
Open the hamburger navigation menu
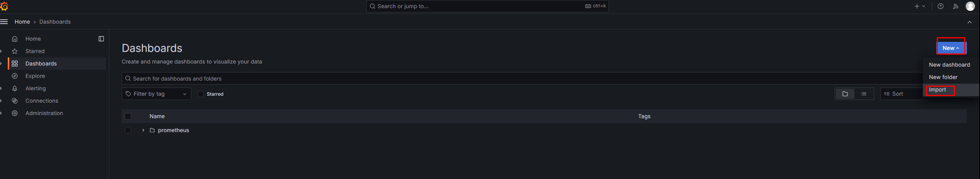coord(4,22)
